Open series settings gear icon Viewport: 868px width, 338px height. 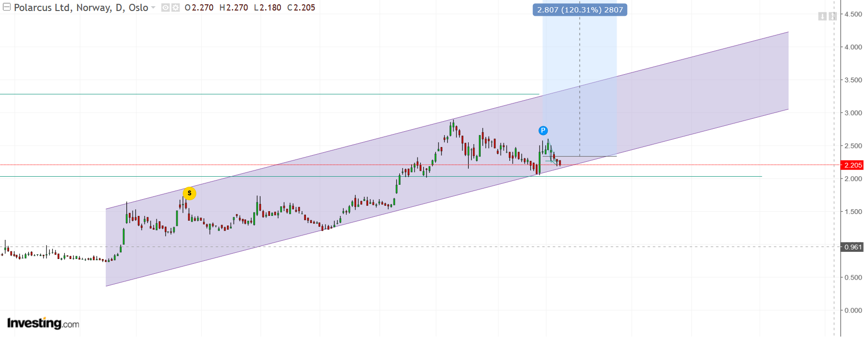pos(175,8)
